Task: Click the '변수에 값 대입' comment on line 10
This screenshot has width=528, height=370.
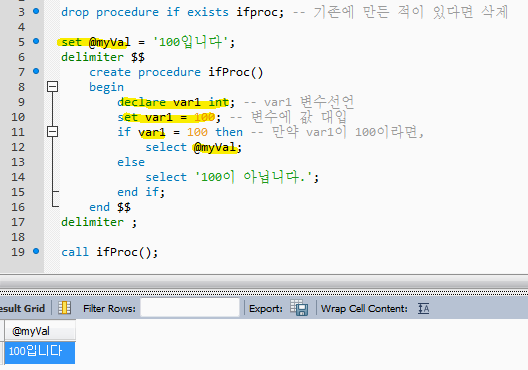Action: pyautogui.click(x=288, y=117)
